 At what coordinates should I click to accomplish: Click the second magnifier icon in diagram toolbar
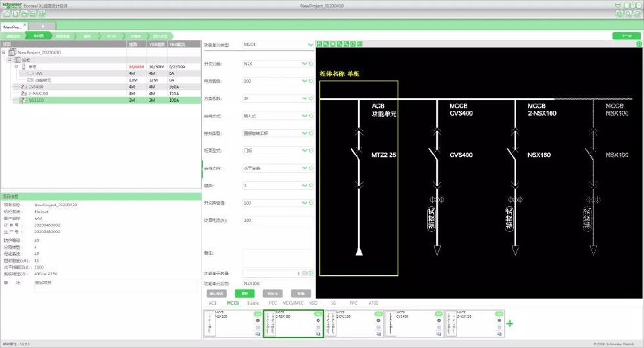click(x=326, y=44)
